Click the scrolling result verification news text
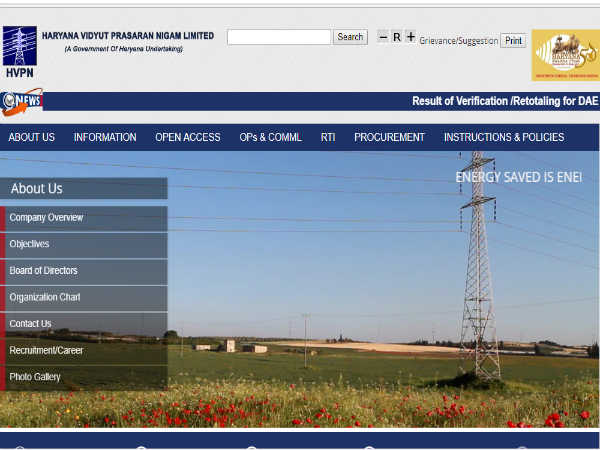 tap(504, 101)
